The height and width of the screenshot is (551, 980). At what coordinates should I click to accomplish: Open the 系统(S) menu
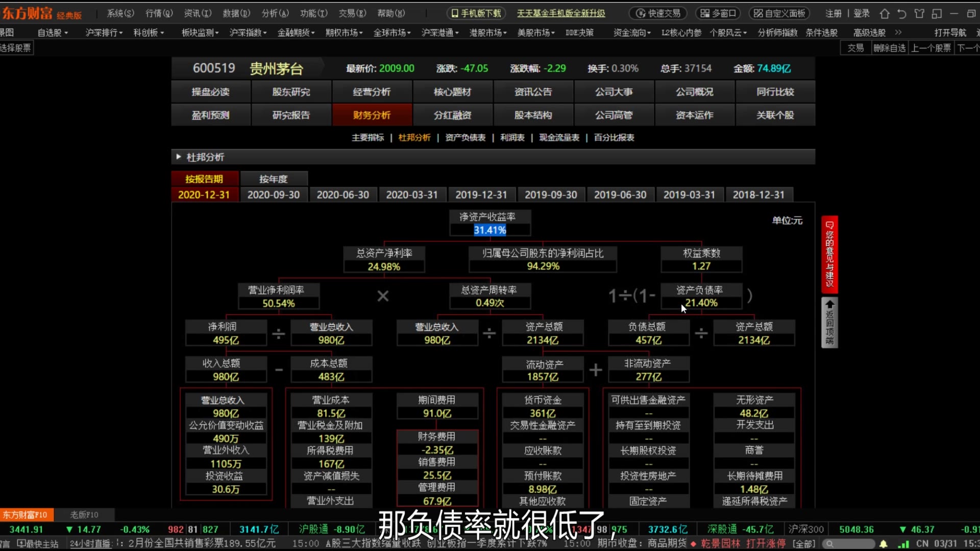tap(120, 13)
